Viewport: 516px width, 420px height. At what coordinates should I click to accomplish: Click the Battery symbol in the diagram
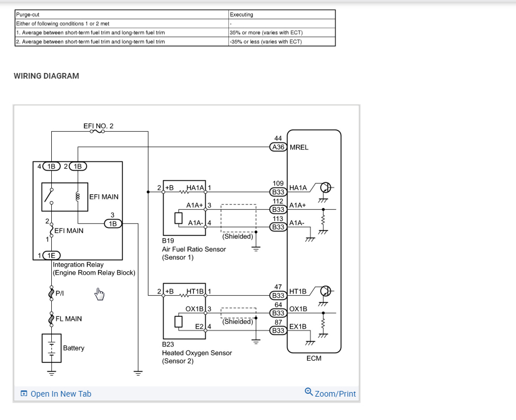click(52, 348)
